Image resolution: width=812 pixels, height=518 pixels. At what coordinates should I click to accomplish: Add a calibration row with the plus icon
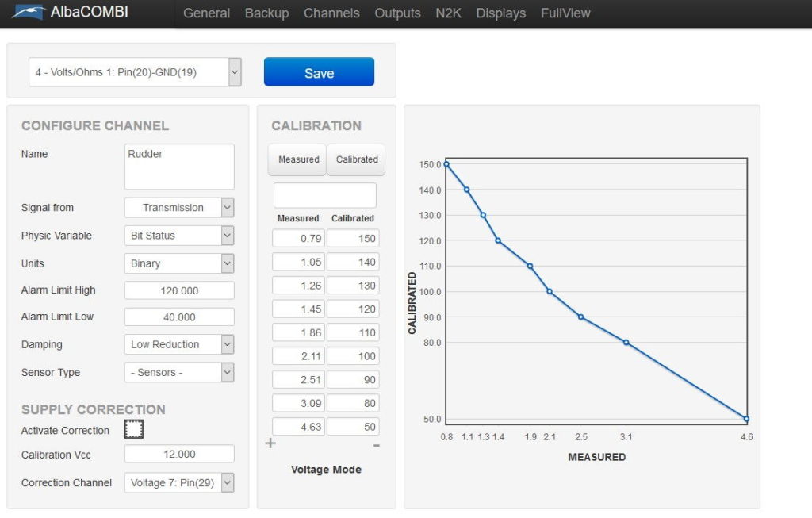coord(270,445)
